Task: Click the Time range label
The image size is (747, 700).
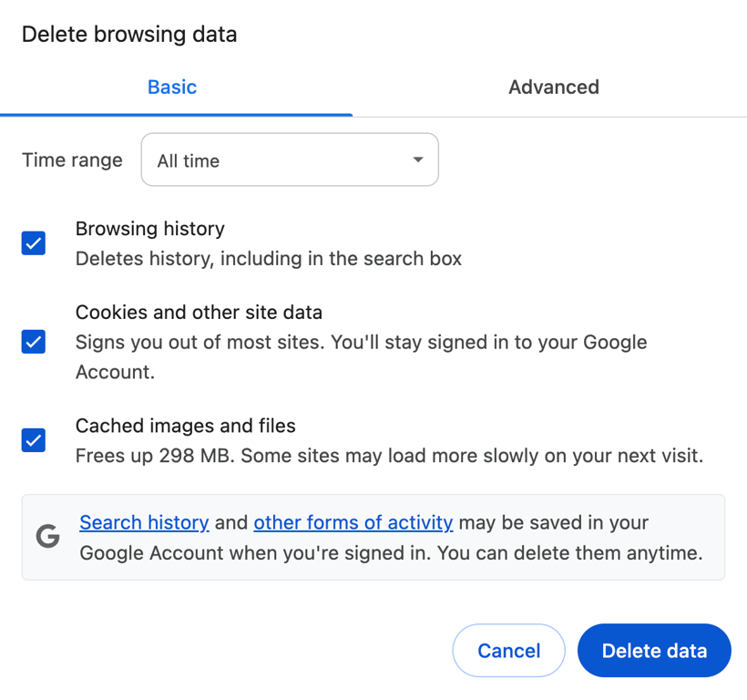Action: (72, 160)
